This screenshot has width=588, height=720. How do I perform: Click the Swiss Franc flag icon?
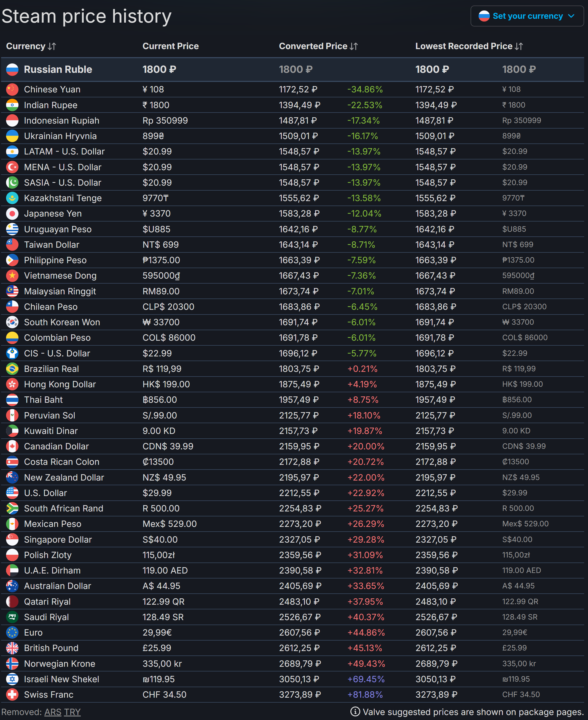tap(12, 695)
